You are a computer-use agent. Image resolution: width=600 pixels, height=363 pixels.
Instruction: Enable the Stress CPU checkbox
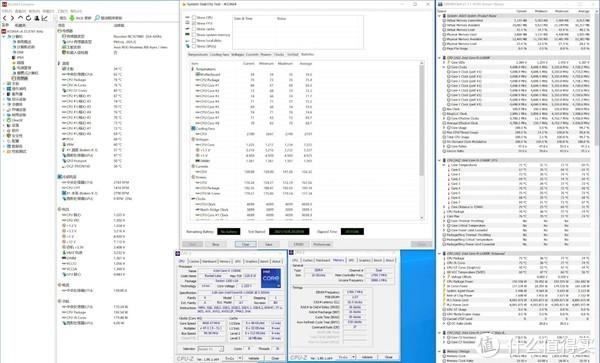click(x=194, y=18)
